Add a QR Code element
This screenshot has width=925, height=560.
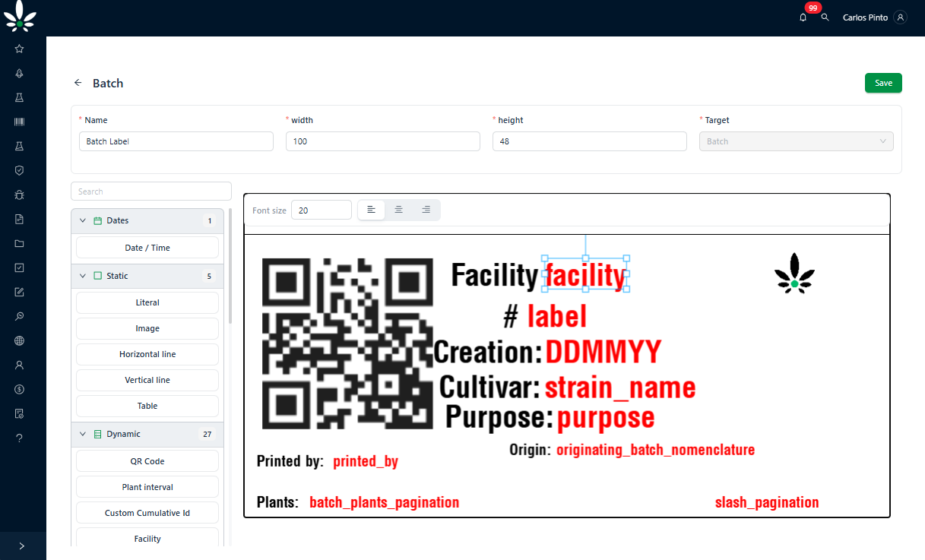click(x=147, y=461)
